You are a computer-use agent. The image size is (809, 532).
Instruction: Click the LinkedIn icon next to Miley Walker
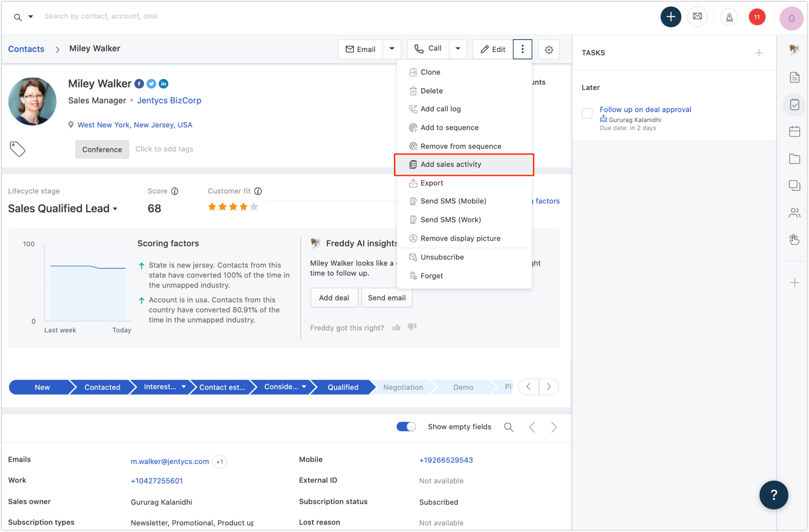click(x=163, y=84)
